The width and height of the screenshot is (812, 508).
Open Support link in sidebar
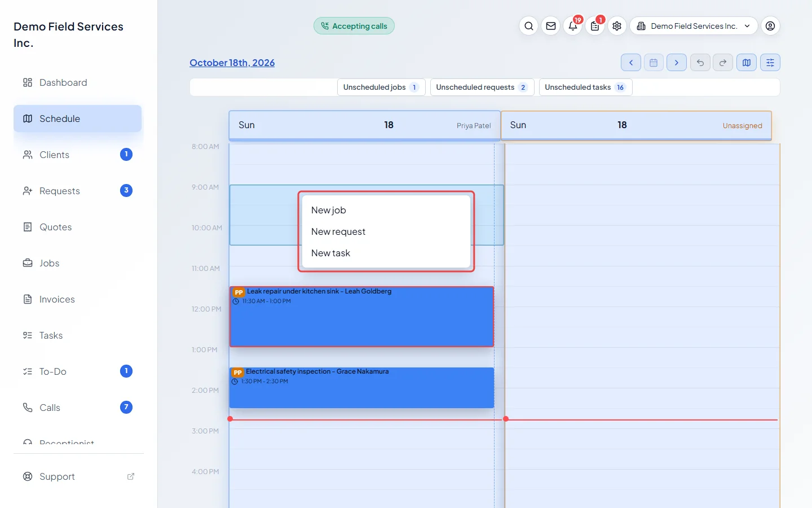pos(78,476)
